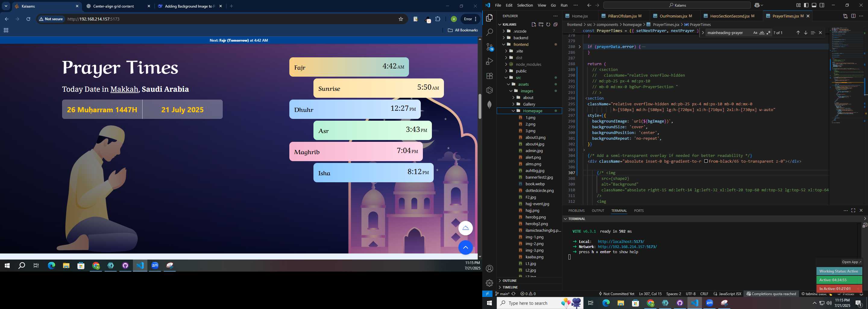This screenshot has height=309, width=868.
Task: Toggle the secondary side bar layout button
Action: 822,5
